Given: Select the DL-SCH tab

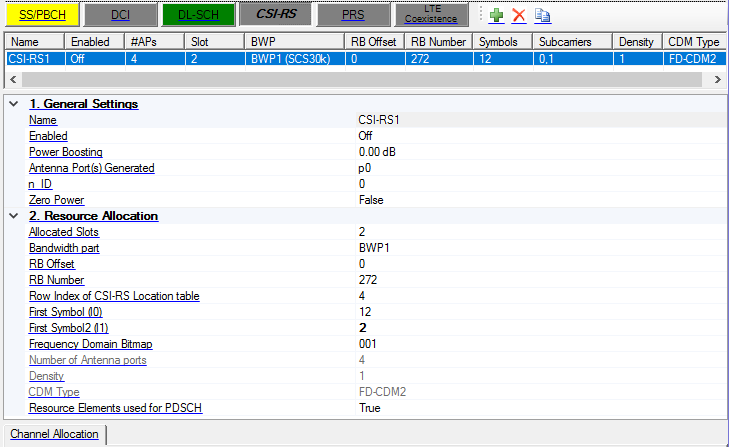Looking at the screenshot, I should pos(199,14).
